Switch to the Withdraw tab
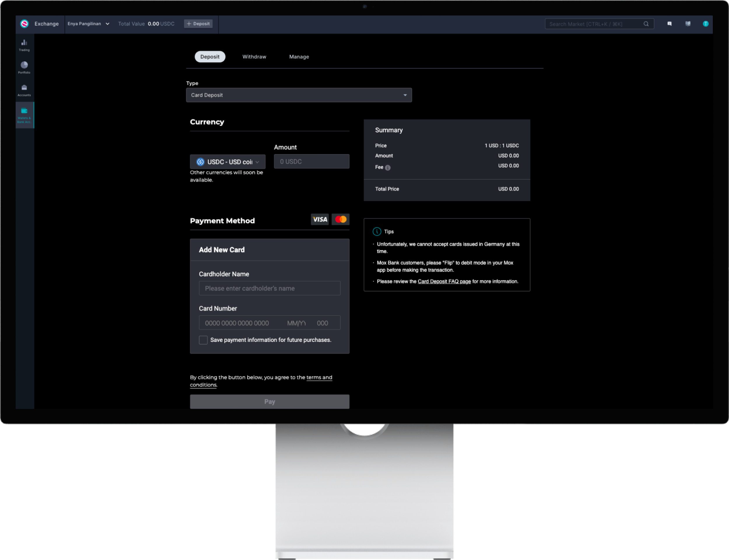Image resolution: width=729 pixels, height=560 pixels. pyautogui.click(x=254, y=57)
